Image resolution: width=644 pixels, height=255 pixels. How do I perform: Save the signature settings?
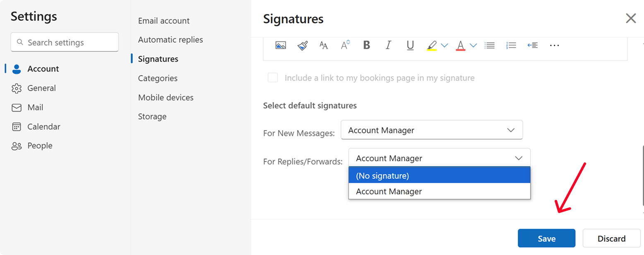click(x=547, y=238)
